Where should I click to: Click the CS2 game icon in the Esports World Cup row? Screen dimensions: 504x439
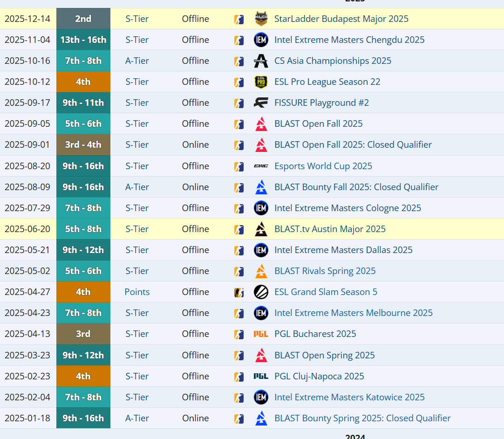pyautogui.click(x=239, y=166)
